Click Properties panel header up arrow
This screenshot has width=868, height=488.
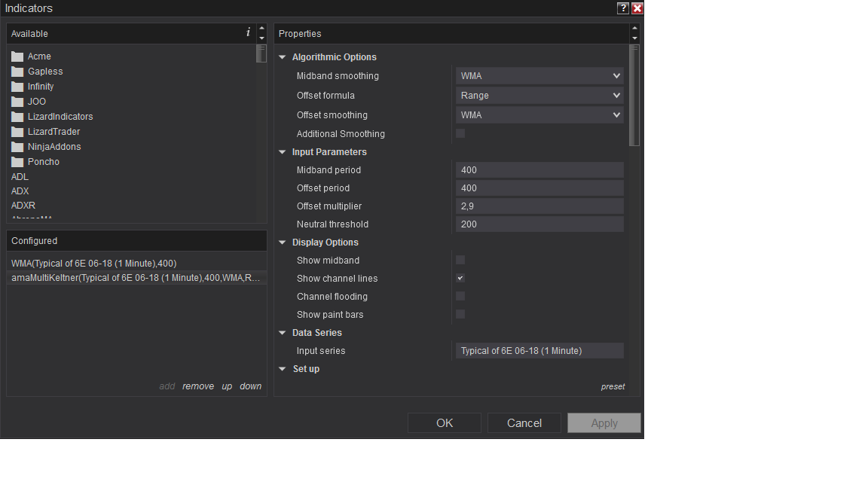click(634, 28)
